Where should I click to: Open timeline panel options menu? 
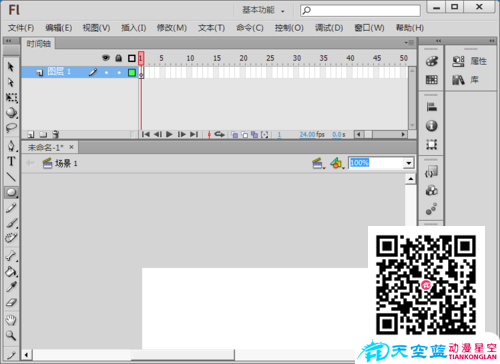[409, 43]
